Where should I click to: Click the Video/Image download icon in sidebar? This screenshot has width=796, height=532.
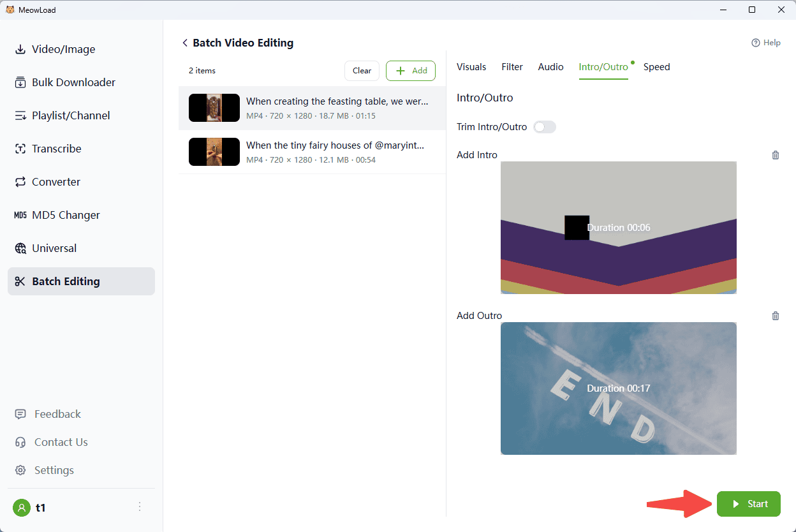pos(20,50)
